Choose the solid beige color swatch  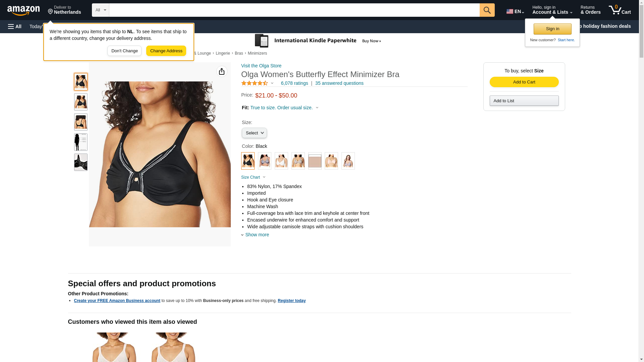(315, 161)
